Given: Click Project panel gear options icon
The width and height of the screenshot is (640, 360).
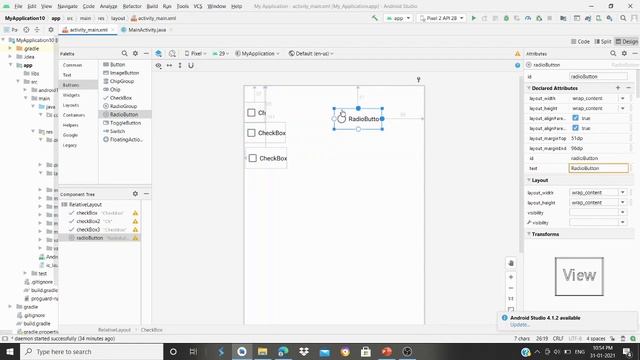Looking at the screenshot, I should tap(51, 30).
